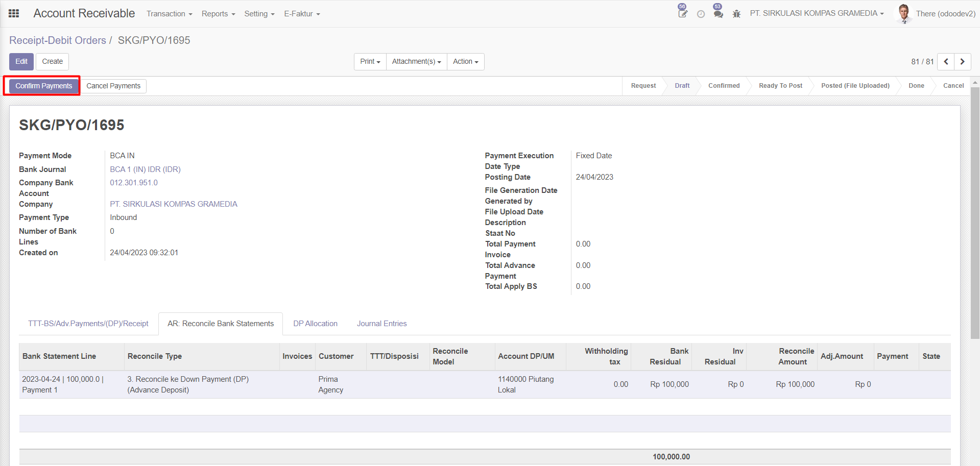Go to the previous record arrow
This screenshot has width=980, height=466.
tap(946, 62)
